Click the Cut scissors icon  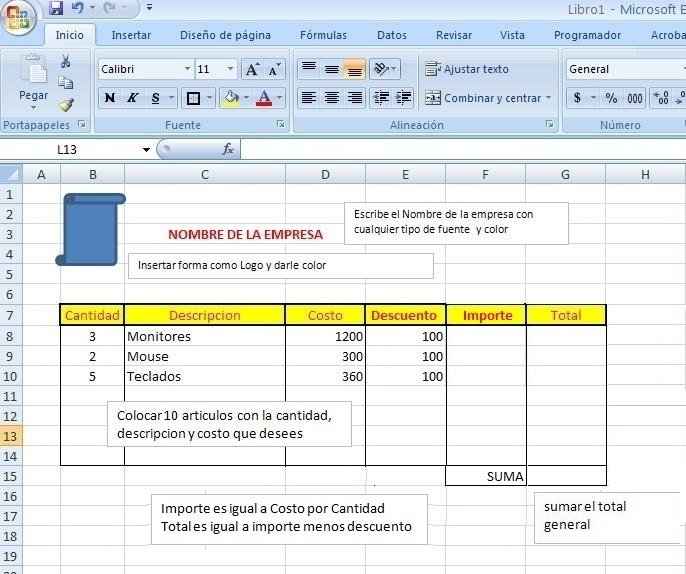[66, 62]
